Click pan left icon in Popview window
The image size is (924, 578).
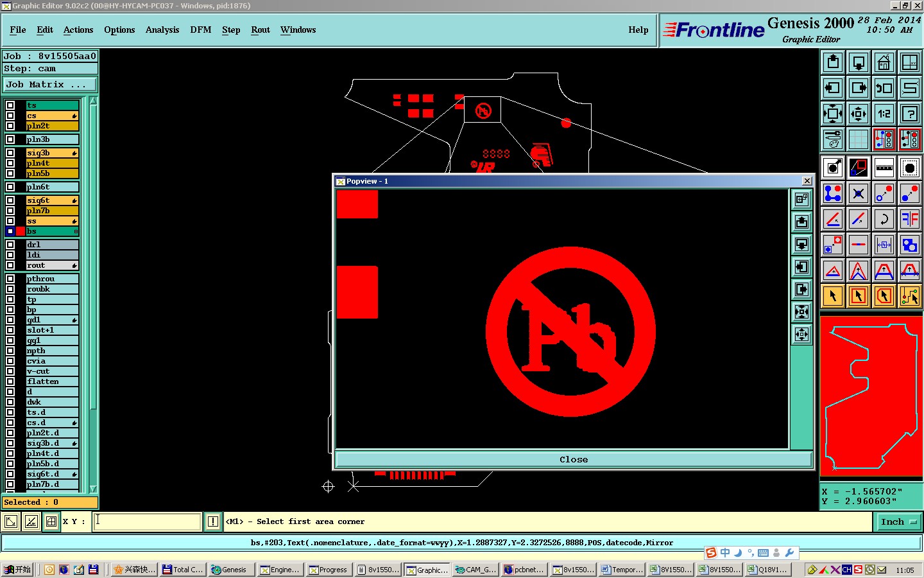click(802, 267)
